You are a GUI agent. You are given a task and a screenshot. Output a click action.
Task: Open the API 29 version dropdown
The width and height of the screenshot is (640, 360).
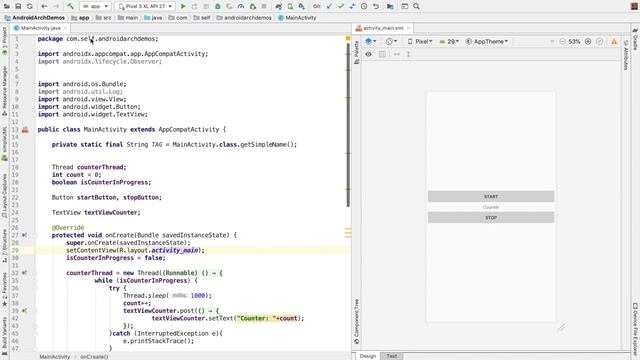tap(449, 42)
